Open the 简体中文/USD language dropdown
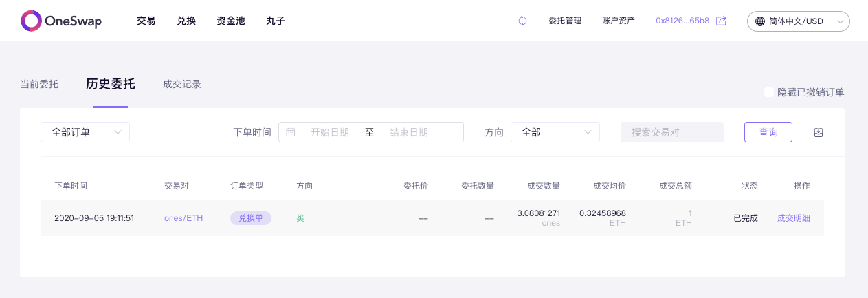The image size is (868, 298). tap(799, 21)
